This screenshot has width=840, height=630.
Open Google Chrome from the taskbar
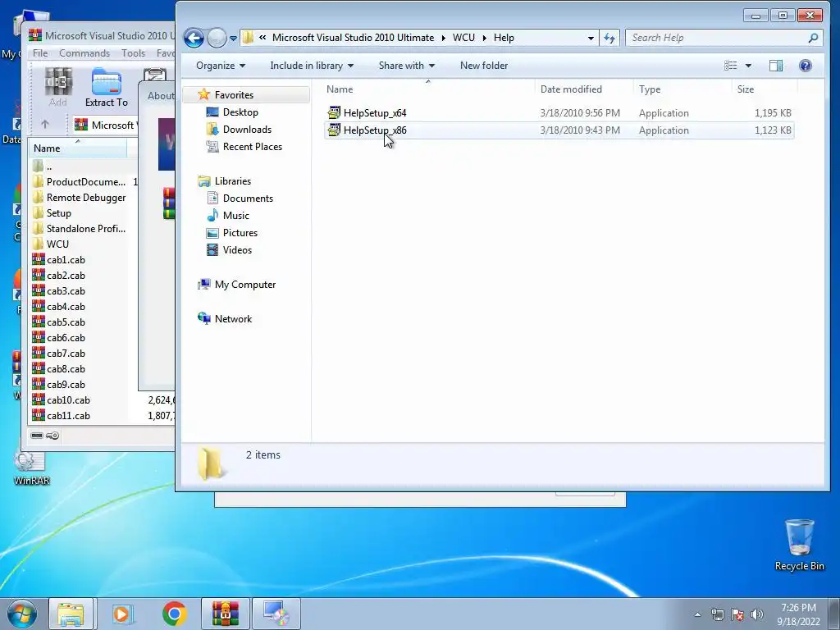tap(174, 614)
